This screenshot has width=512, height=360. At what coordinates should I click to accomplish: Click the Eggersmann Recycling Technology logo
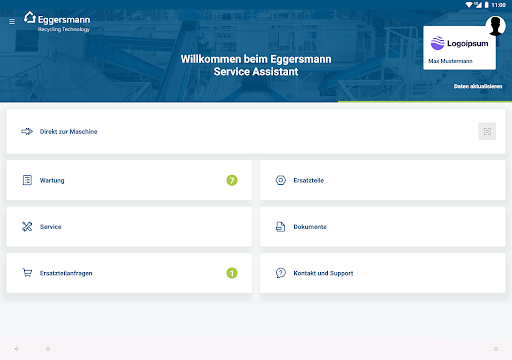(x=57, y=22)
